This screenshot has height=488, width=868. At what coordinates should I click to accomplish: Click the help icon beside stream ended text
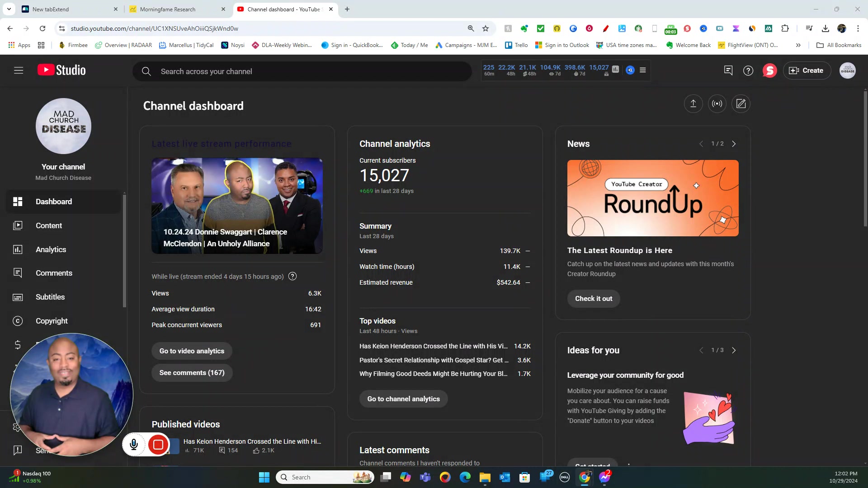292,276
